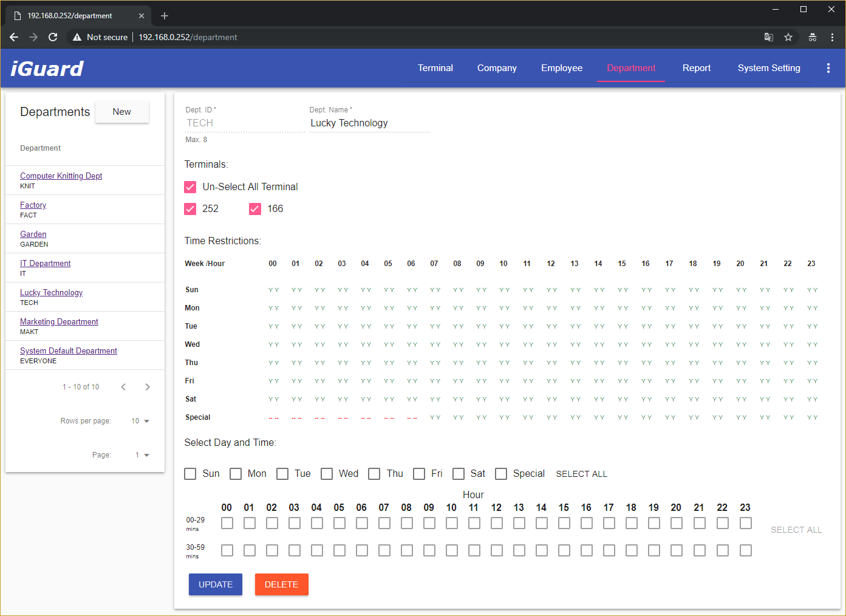
Task: Open the Garden department link
Action: [33, 234]
